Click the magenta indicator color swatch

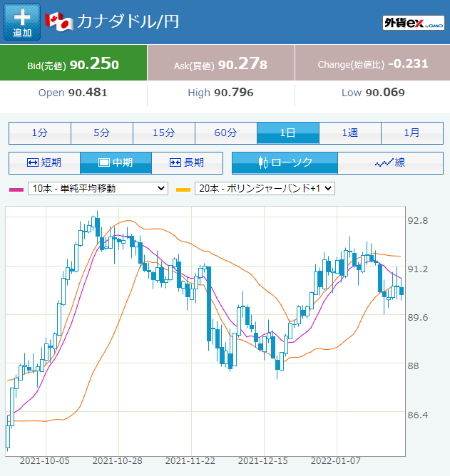pyautogui.click(x=16, y=190)
